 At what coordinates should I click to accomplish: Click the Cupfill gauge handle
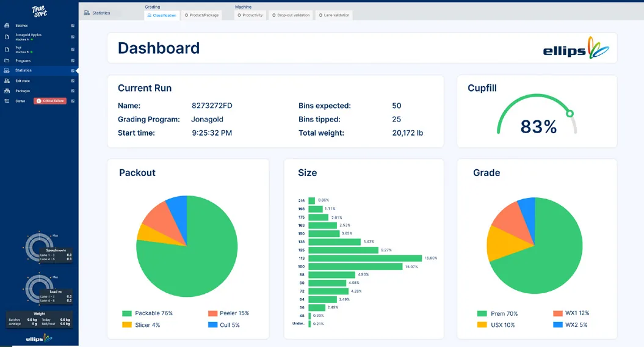click(x=570, y=114)
